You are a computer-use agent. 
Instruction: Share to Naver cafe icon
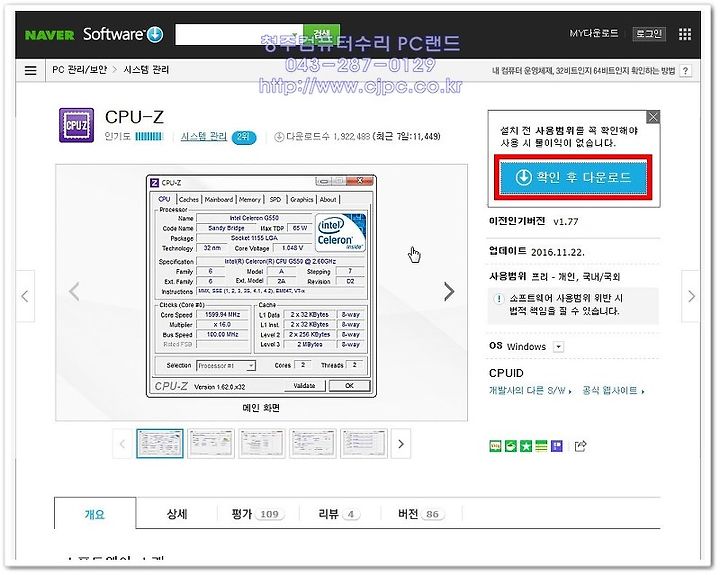pos(511,446)
